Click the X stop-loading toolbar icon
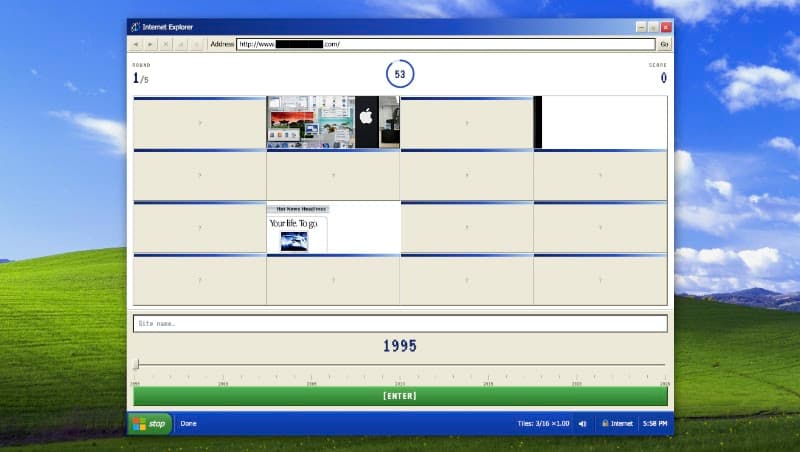The image size is (800, 452). pyautogui.click(x=165, y=44)
